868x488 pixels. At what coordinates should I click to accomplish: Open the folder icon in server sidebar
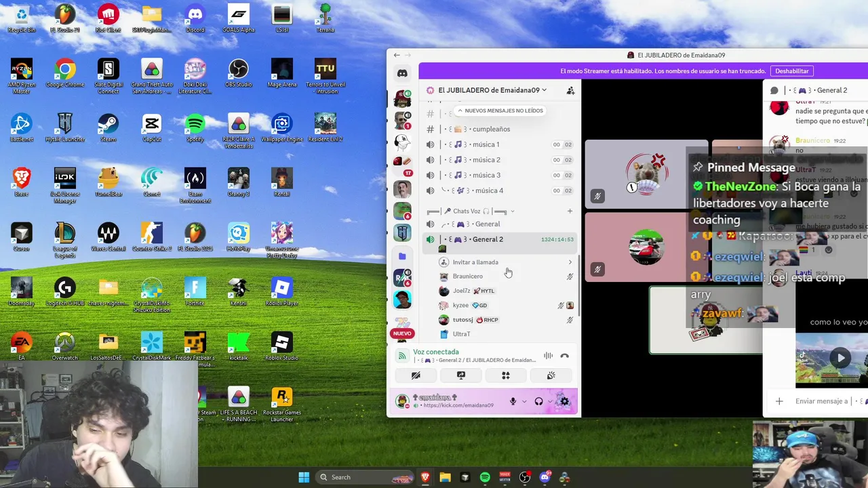(402, 256)
